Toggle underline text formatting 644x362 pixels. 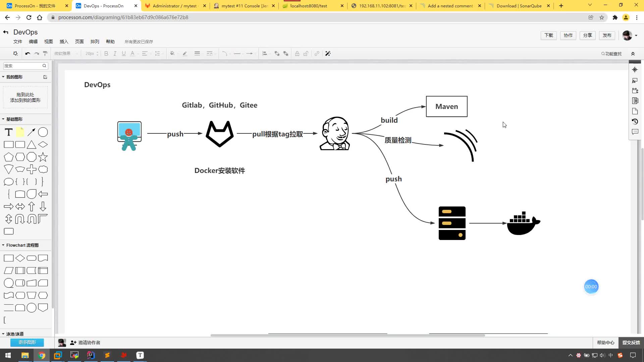124,54
